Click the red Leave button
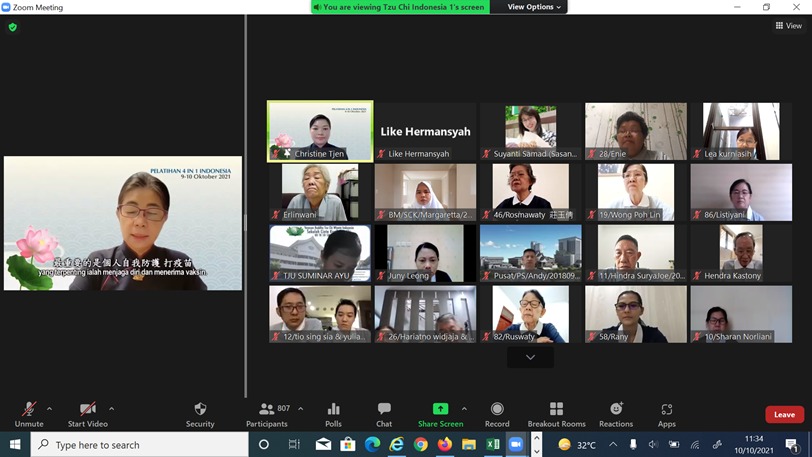 (x=784, y=415)
